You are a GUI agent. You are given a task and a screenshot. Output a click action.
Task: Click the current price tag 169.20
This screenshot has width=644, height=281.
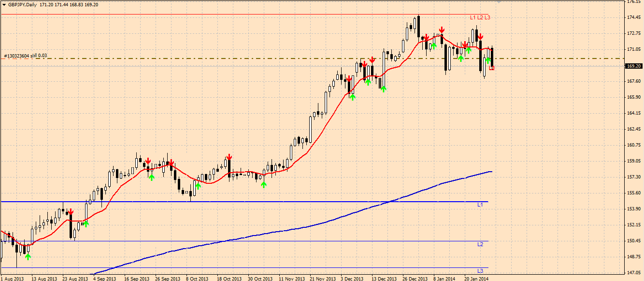[x=633, y=66]
